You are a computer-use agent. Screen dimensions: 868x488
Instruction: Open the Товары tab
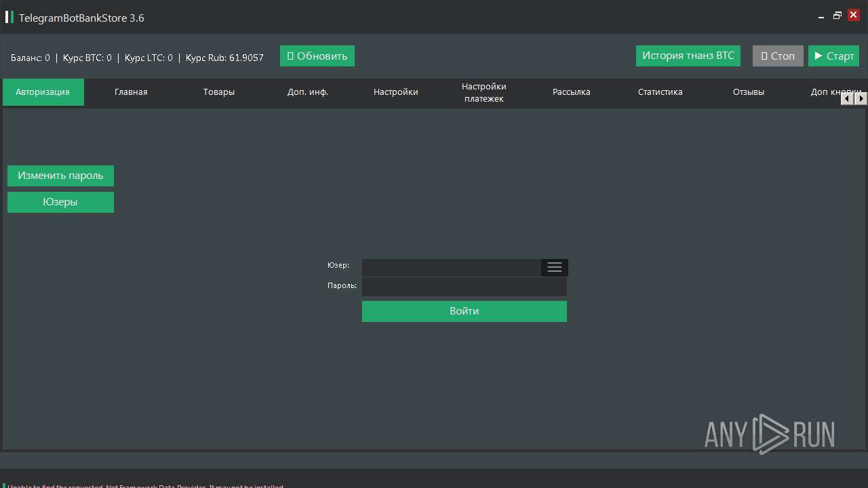(219, 92)
